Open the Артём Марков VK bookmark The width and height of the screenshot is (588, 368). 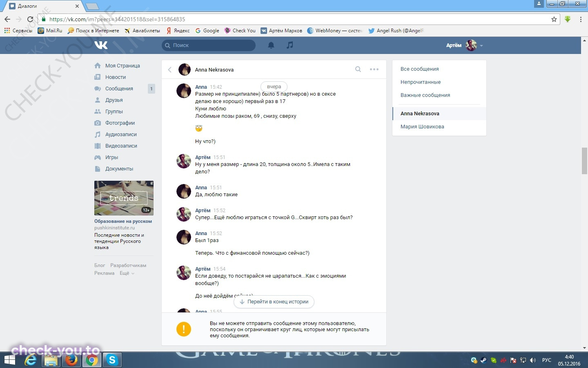tap(281, 31)
